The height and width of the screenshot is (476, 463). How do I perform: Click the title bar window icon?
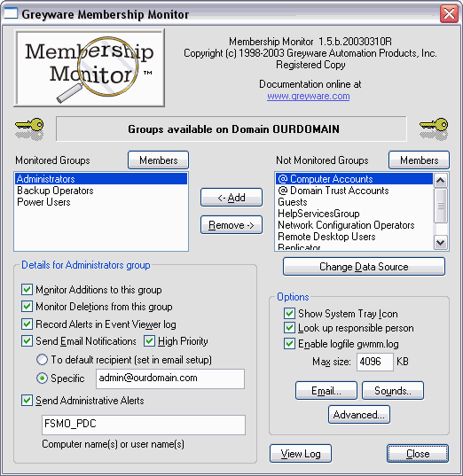pos(11,13)
